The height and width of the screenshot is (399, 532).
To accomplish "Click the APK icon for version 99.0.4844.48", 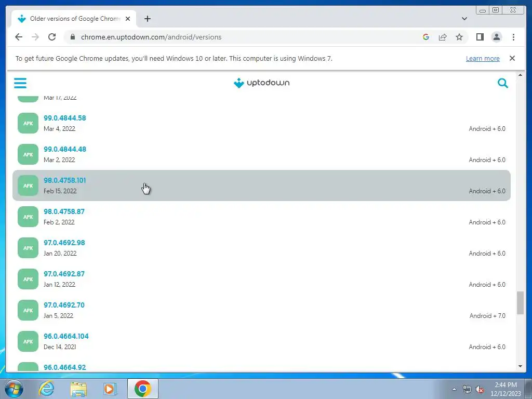I will (x=28, y=154).
